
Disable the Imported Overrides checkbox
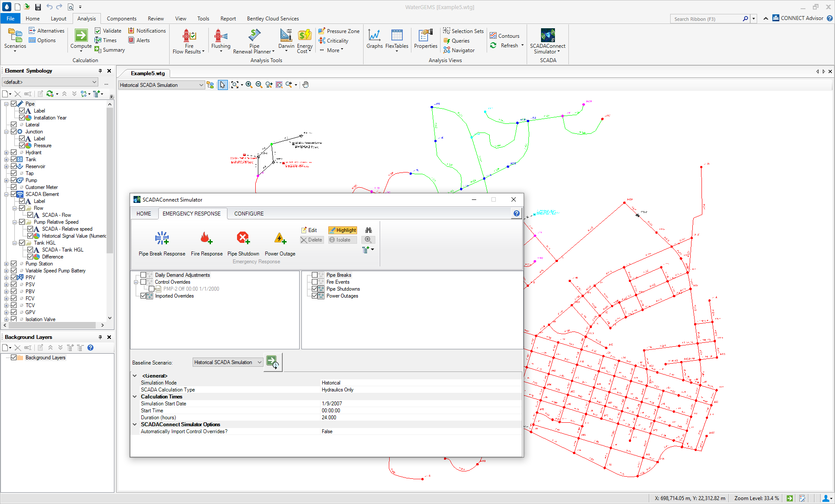pyautogui.click(x=144, y=296)
